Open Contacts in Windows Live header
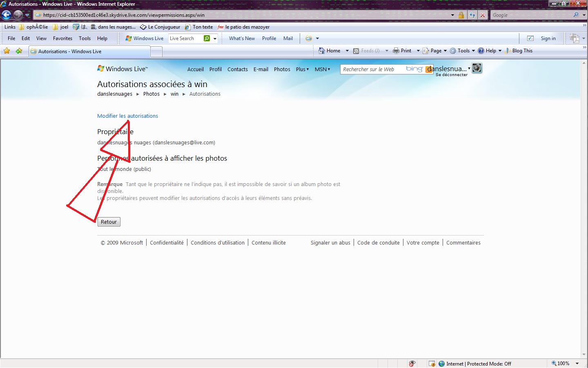This screenshot has height=368, width=588. point(238,69)
